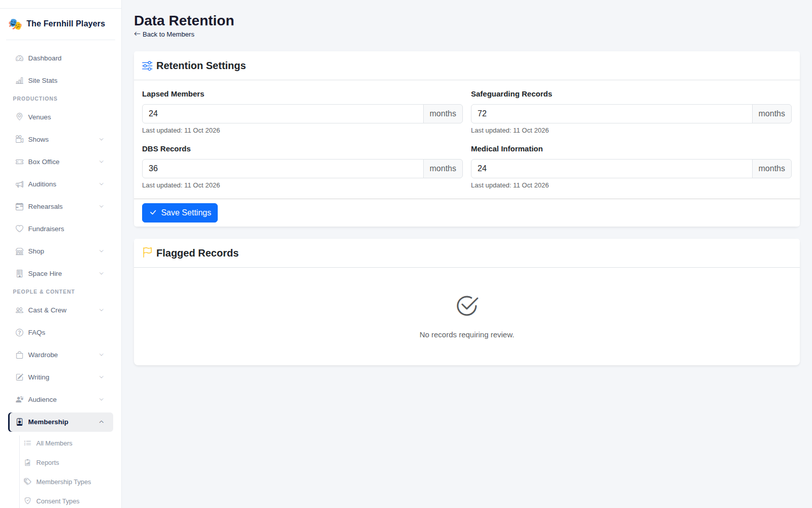Image resolution: width=812 pixels, height=508 pixels.
Task: Click the Auditions megaphone icon
Action: tap(19, 184)
